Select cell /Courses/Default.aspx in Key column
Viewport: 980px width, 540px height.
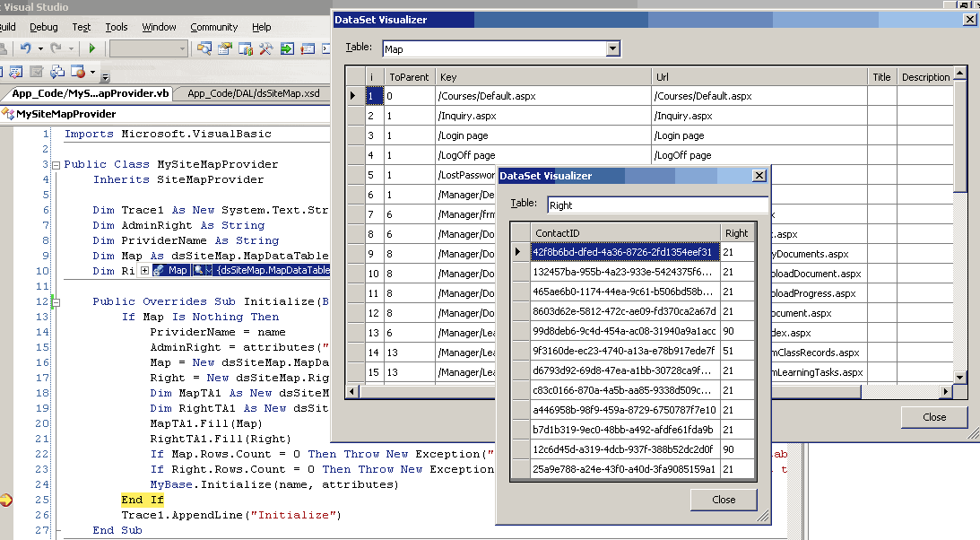coord(543,96)
